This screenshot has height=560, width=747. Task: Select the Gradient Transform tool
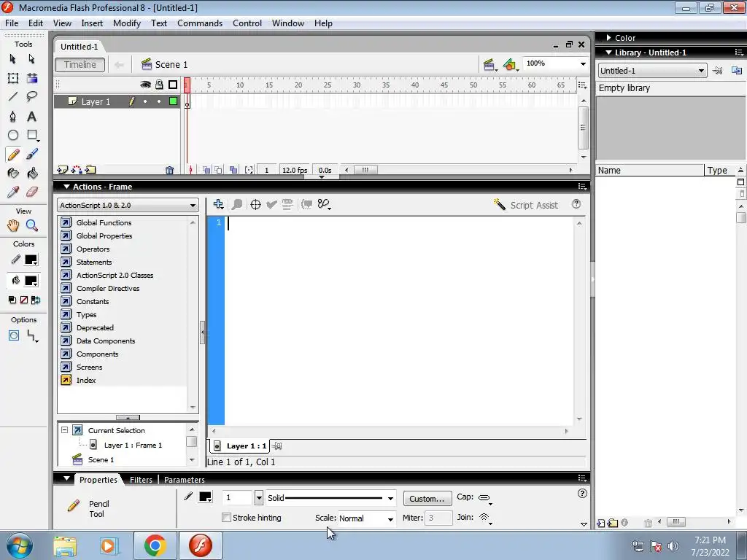pos(32,78)
